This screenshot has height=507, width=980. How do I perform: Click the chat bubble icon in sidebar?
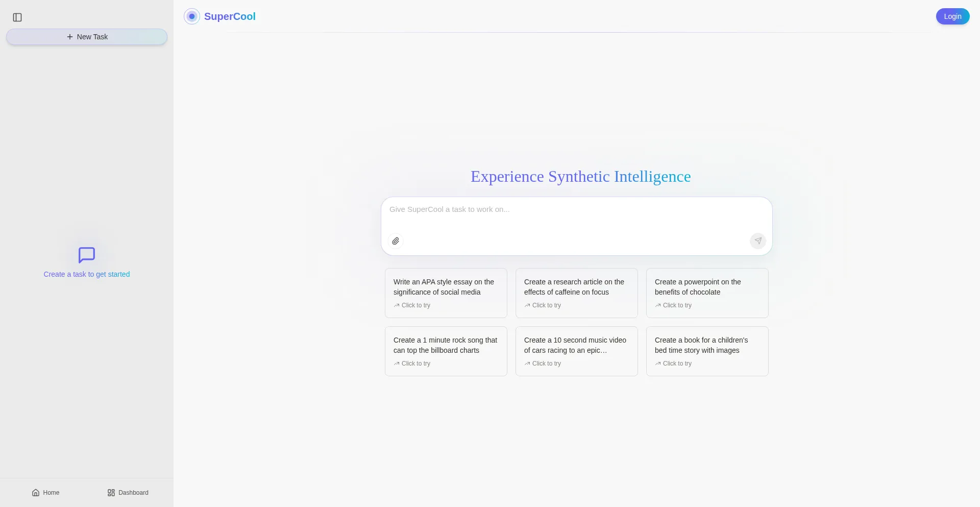click(87, 255)
